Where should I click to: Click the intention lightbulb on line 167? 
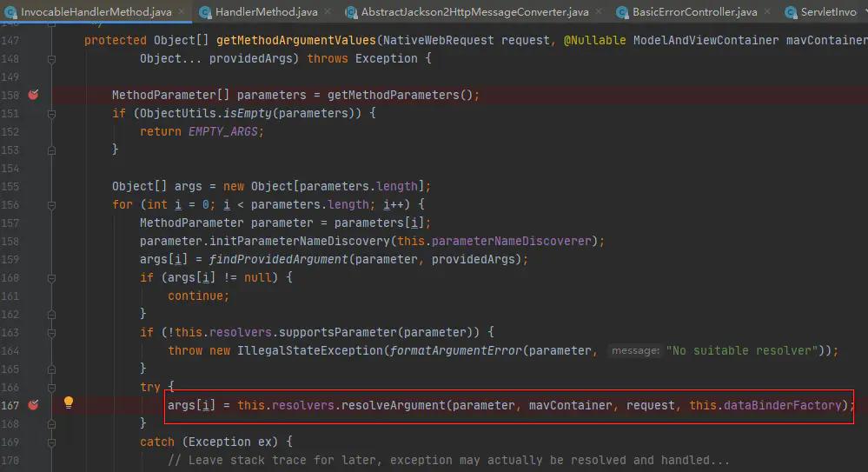pos(68,402)
